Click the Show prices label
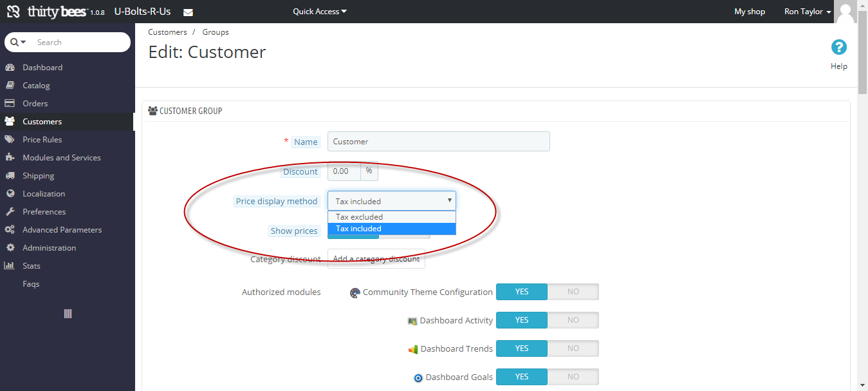The height and width of the screenshot is (391, 868). [294, 231]
